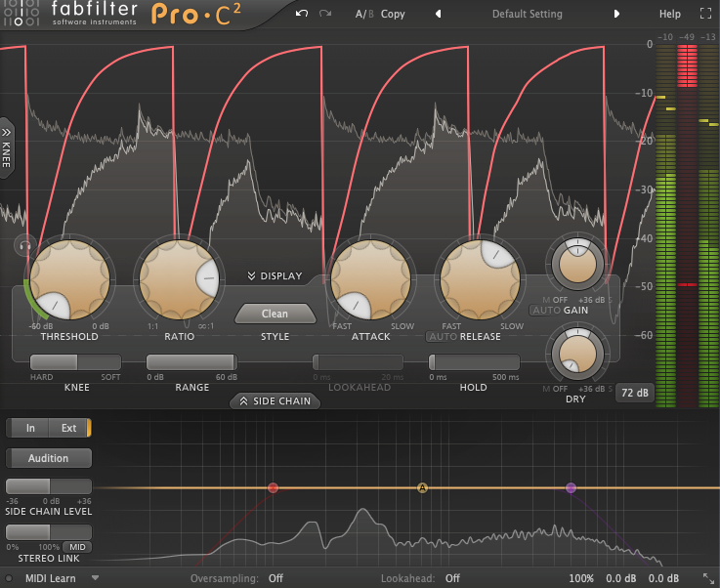Click the yellow A band node

point(422,487)
